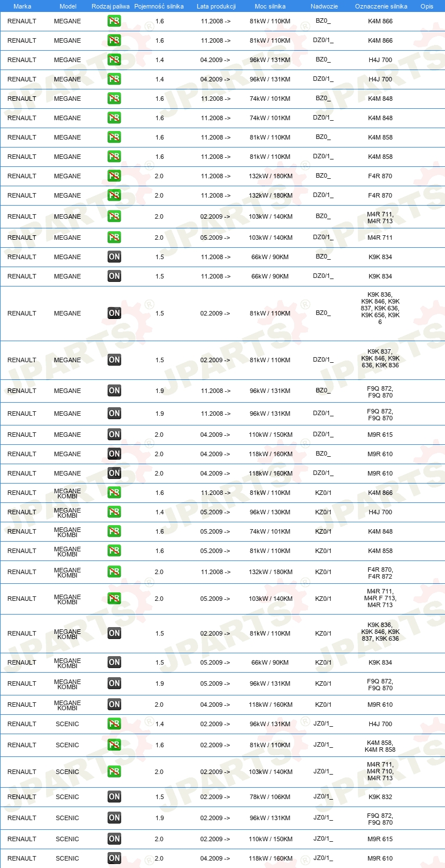Viewport: 445px width, 868px height.
Task: Click '110kW / 150KM' in the Megane M9R 615 row
Action: point(270,435)
